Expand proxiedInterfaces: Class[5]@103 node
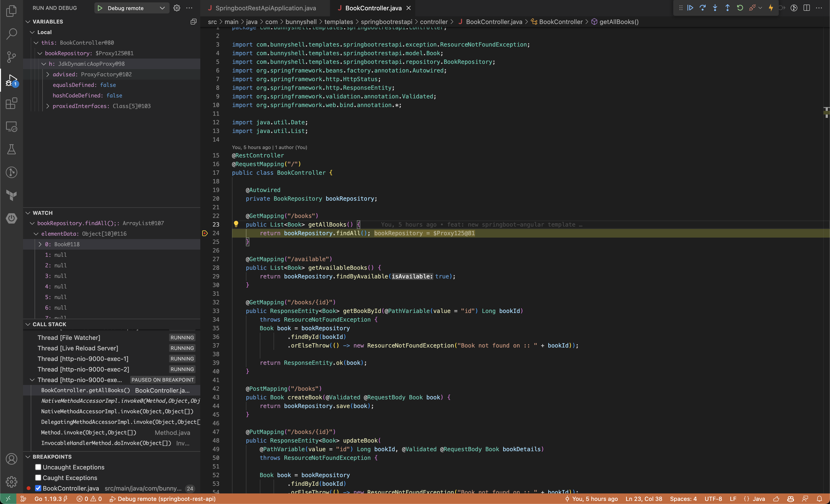Screen dimensions: 830x504 coord(48,106)
